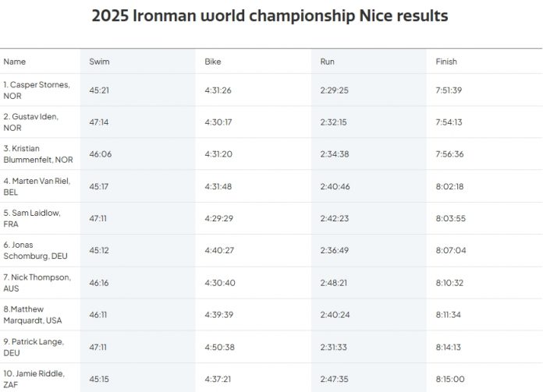The height and width of the screenshot is (392, 543).
Task: Click the Run column header
Action: (327, 62)
